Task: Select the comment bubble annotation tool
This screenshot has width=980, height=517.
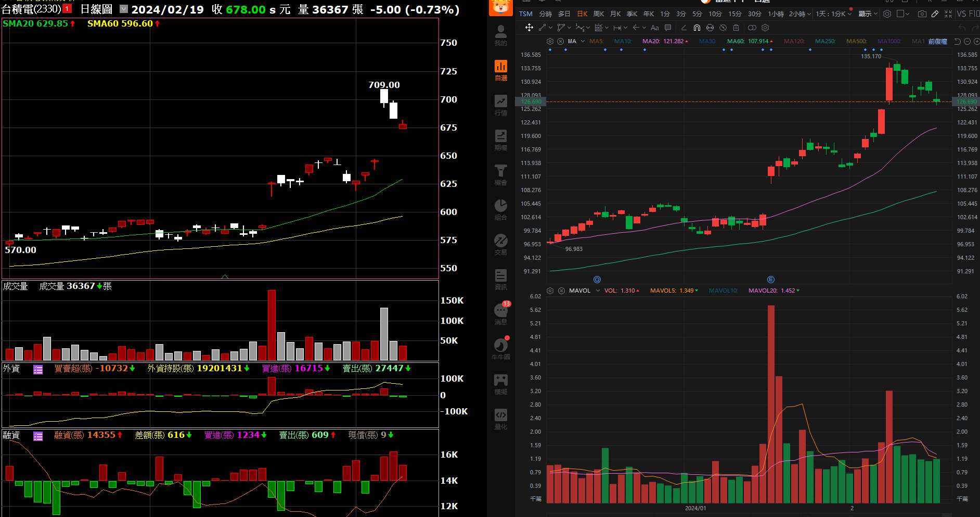Action: [668, 28]
